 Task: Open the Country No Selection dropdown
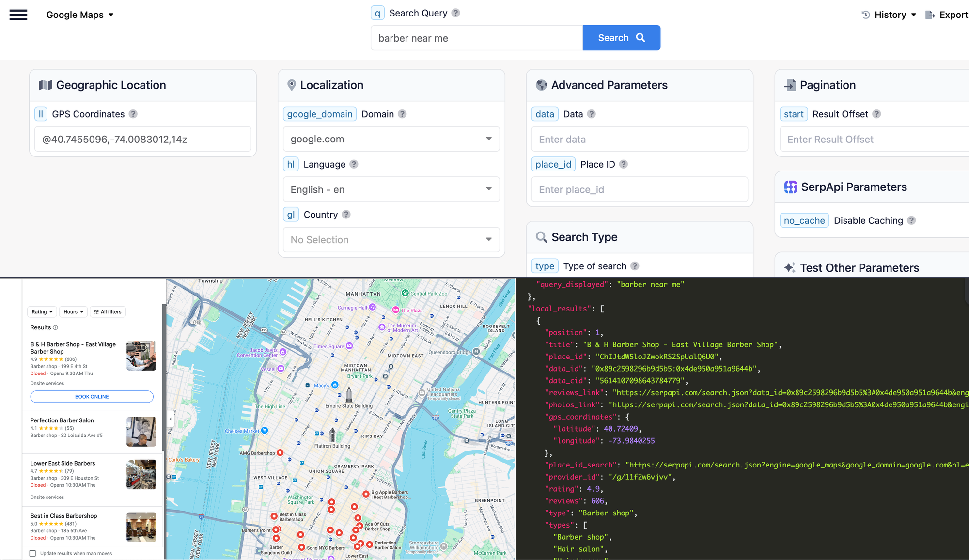pyautogui.click(x=391, y=240)
